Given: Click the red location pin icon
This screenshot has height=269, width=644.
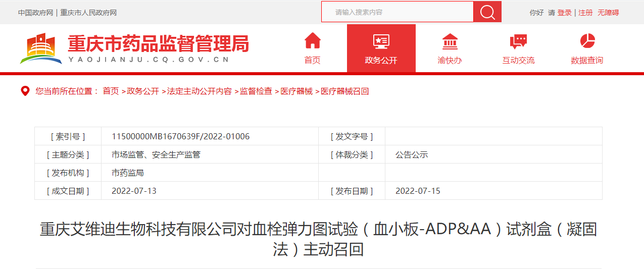Looking at the screenshot, I should coord(25,91).
